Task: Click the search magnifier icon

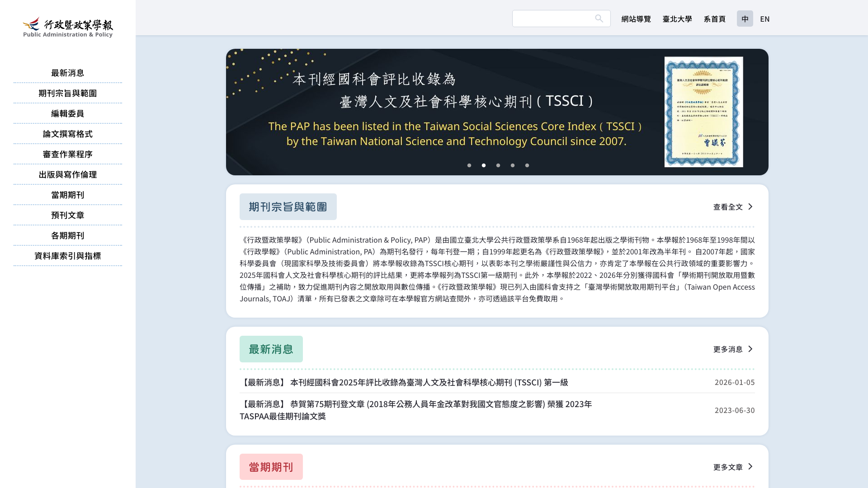Action: pos(599,19)
